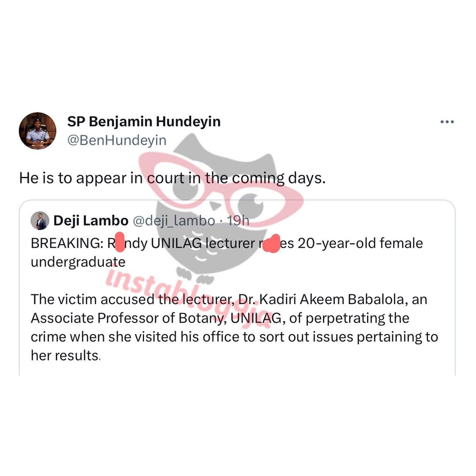This screenshot has width=476, height=476.
Task: Open Deji Lambo's small profile avatar
Action: click(40, 220)
